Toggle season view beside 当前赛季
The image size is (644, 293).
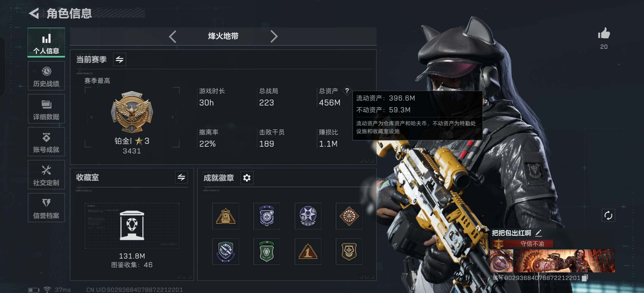pyautogui.click(x=120, y=59)
